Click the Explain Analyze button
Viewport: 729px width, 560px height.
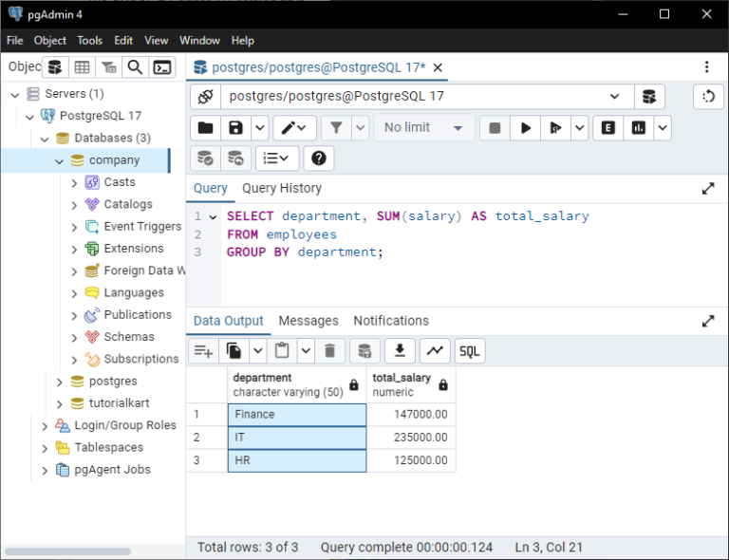pos(638,128)
